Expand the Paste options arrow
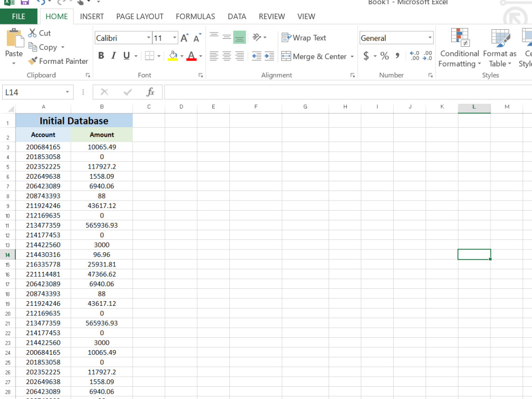 pyautogui.click(x=14, y=63)
